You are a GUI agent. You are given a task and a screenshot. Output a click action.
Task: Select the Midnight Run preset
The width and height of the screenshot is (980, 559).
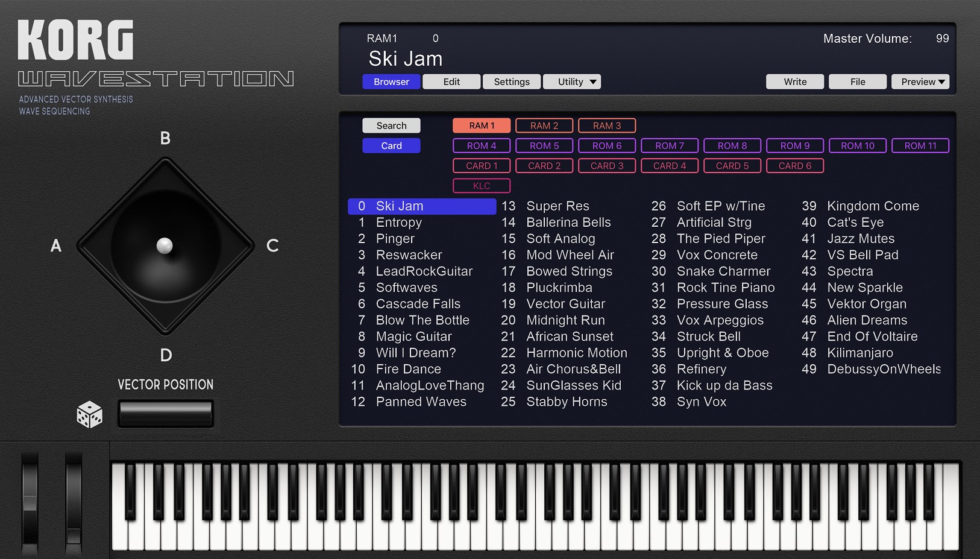pos(565,320)
